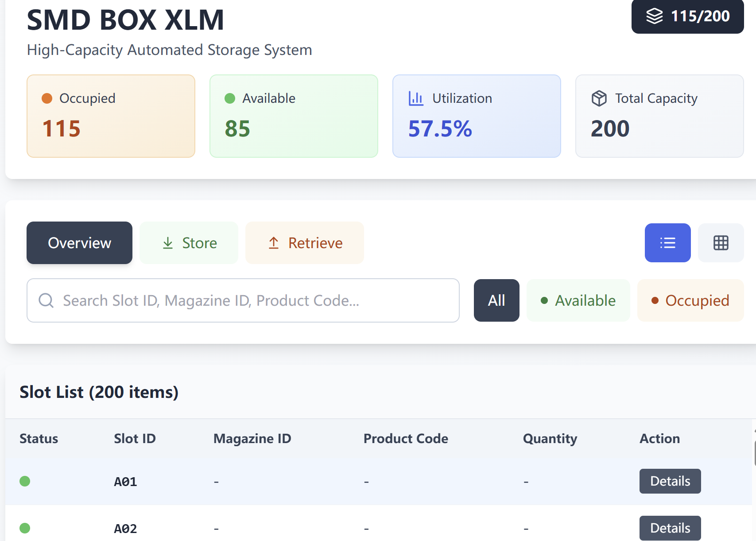Open the Retrieve tab

(x=305, y=243)
